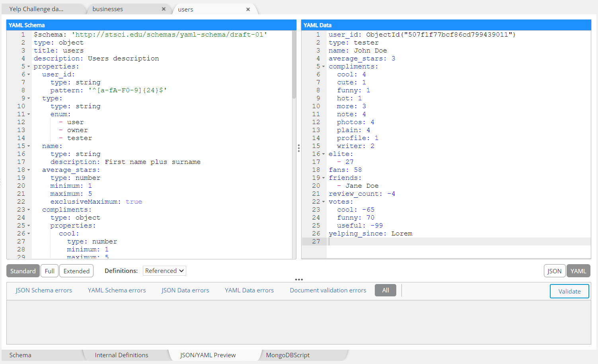Click 'useful: -99' under votes
Image resolution: width=598 pixels, height=364 pixels.
point(360,226)
